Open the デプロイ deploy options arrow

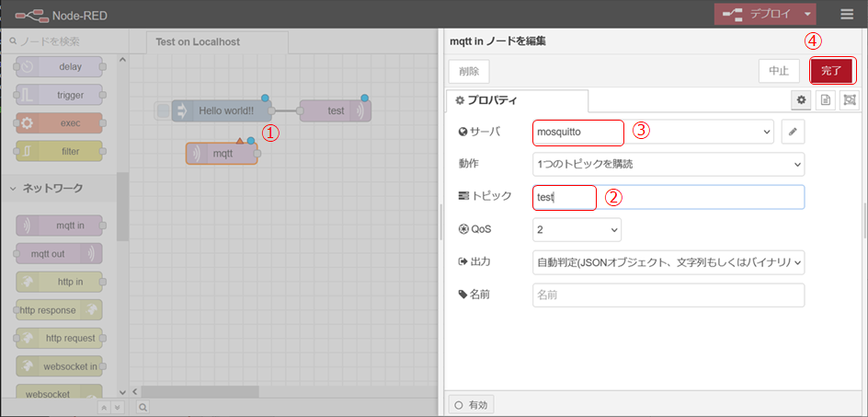[x=806, y=14]
